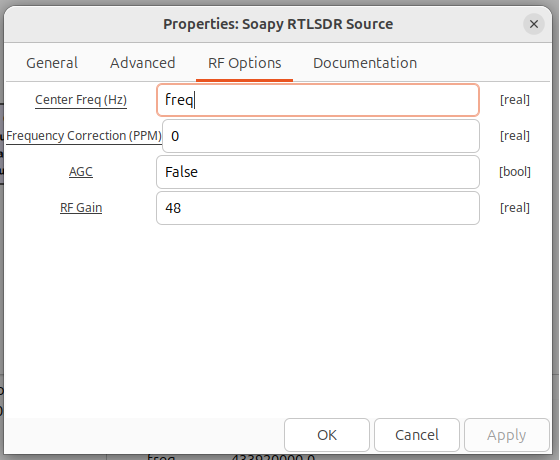Viewport: 560px width, 460px height.
Task: Click the Properties: Soapy RTLSDR Source title bar
Action: [x=278, y=24]
